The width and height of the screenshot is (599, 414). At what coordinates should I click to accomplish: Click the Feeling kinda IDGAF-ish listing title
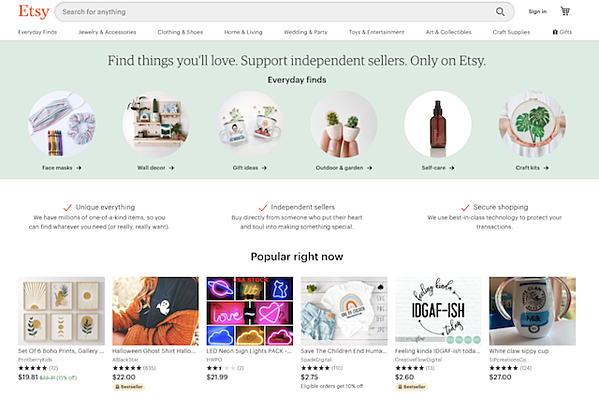[x=437, y=351]
